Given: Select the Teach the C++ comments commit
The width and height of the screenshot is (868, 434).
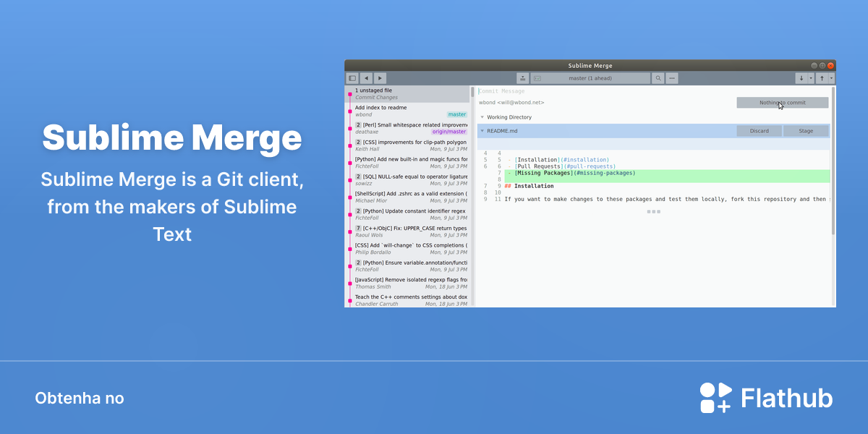Looking at the screenshot, I should [408, 300].
